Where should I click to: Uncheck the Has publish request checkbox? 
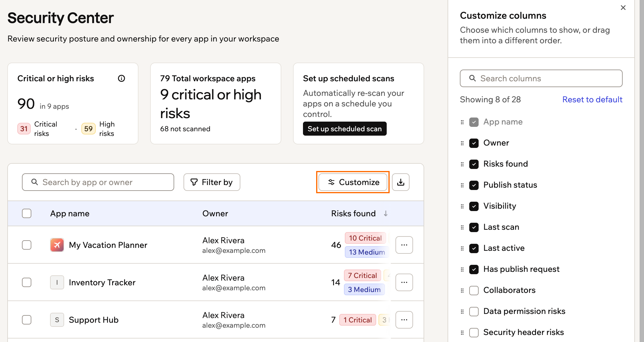pyautogui.click(x=474, y=270)
